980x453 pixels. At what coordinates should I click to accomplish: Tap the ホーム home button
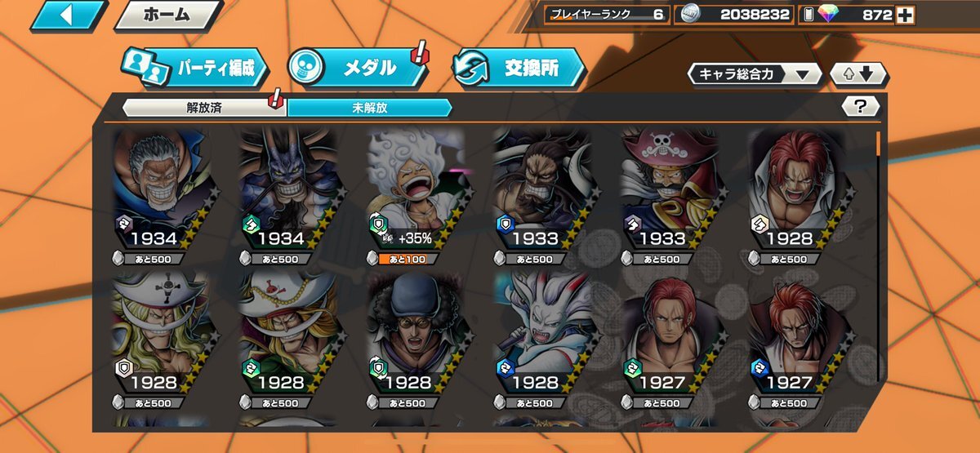point(167,15)
